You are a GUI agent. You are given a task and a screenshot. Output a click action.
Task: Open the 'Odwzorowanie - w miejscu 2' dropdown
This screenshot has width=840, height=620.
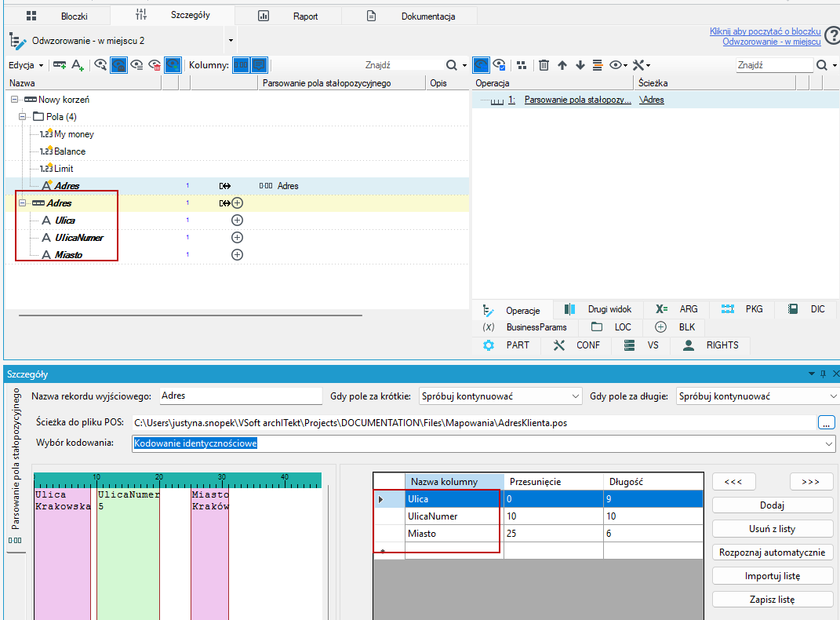(x=231, y=41)
